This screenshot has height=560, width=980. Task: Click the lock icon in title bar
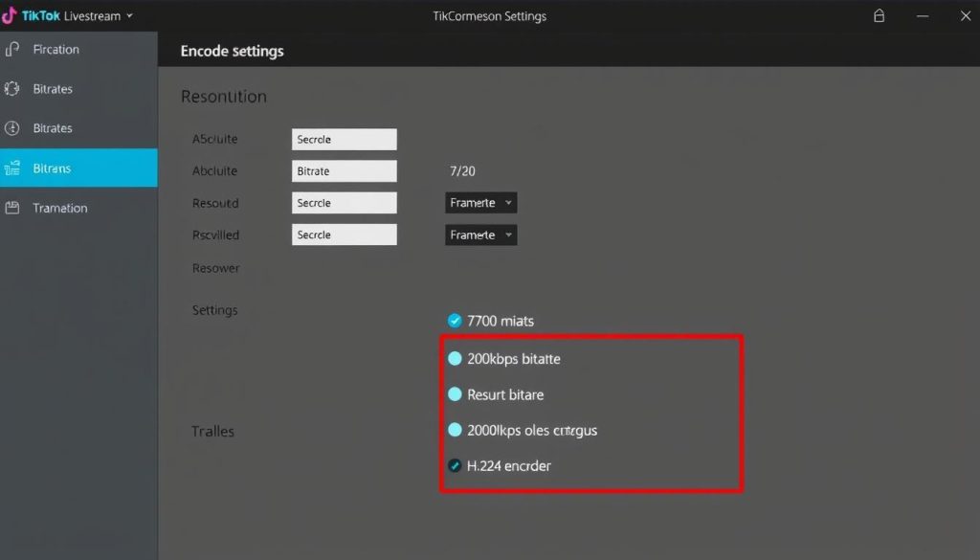point(879,15)
